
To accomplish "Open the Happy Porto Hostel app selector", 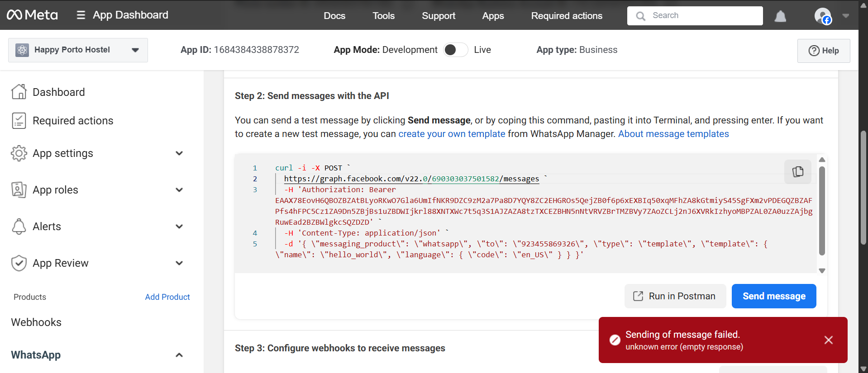I will coord(78,50).
